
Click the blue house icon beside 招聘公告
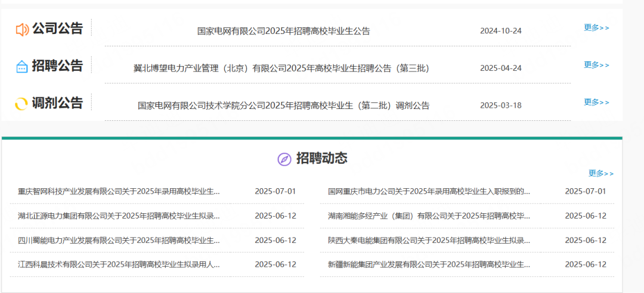click(x=22, y=67)
